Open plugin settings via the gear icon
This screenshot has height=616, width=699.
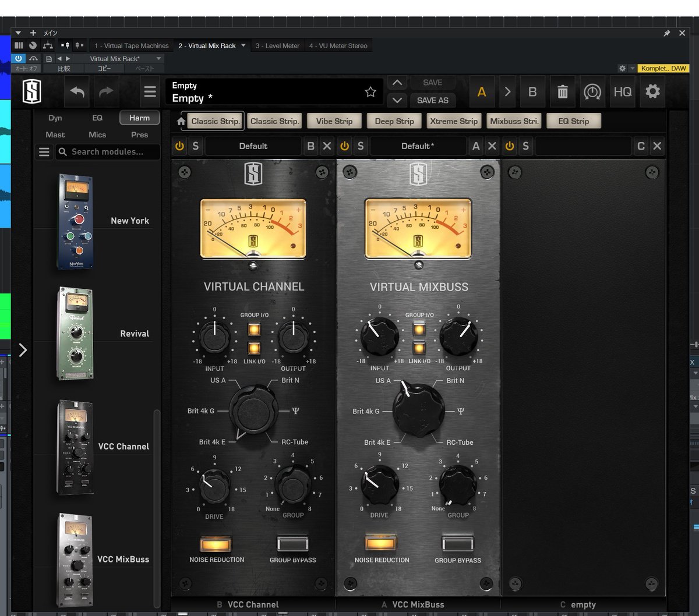[652, 91]
